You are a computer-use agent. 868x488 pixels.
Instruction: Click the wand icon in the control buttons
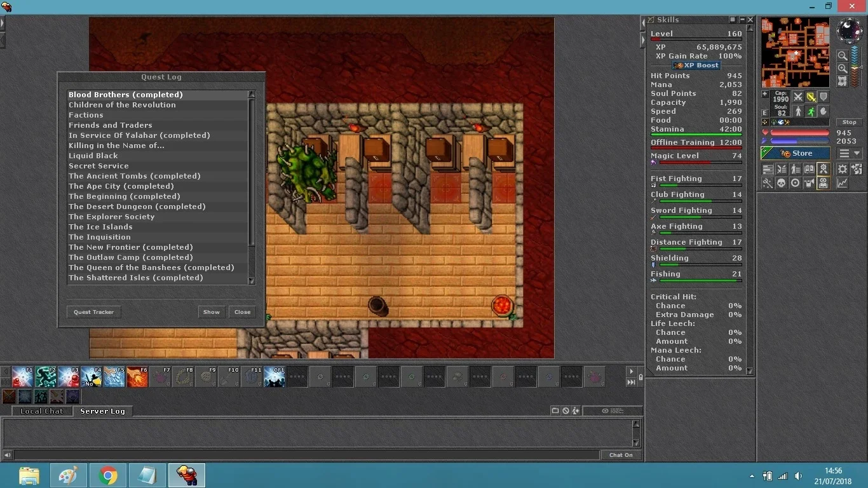[x=768, y=183]
